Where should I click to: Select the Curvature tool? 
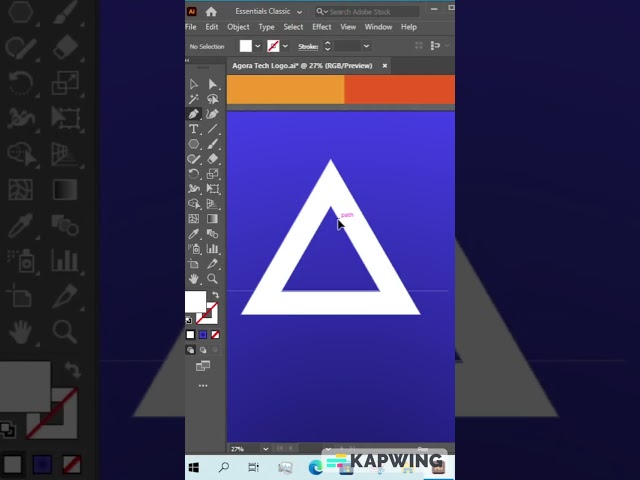[212, 114]
